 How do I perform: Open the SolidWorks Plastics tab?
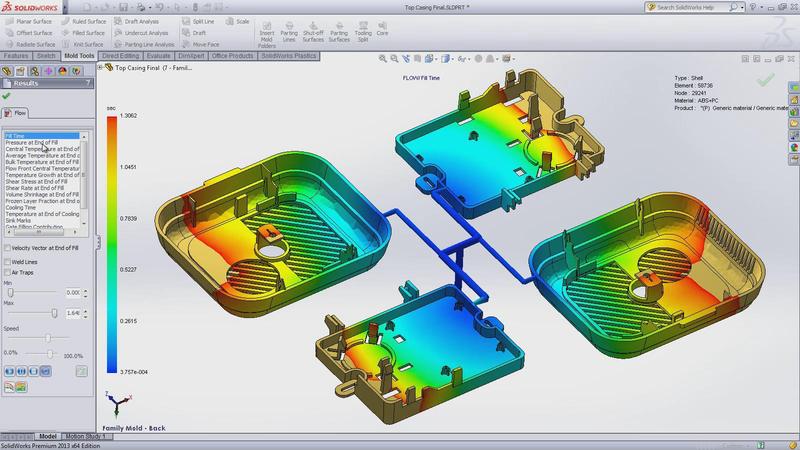pyautogui.click(x=289, y=56)
